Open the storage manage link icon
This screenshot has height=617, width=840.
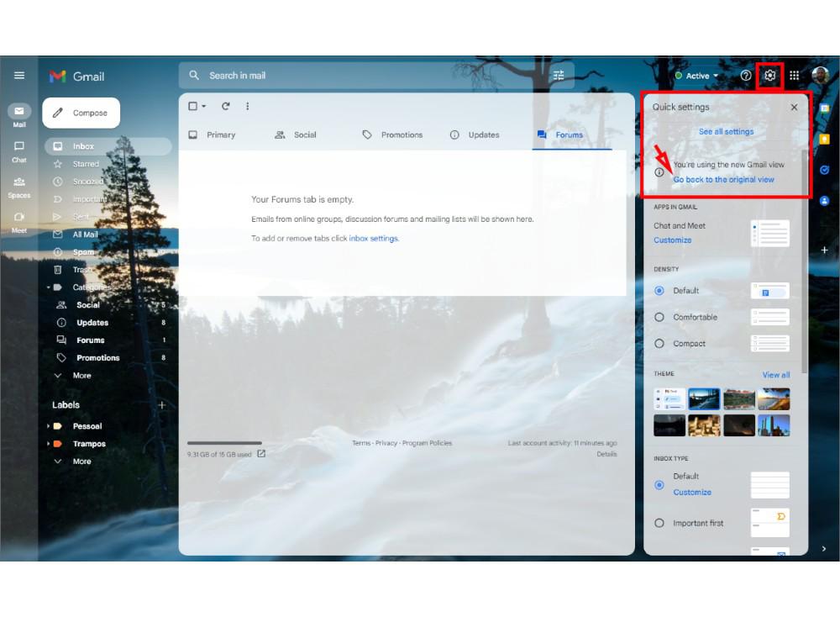[x=261, y=453]
